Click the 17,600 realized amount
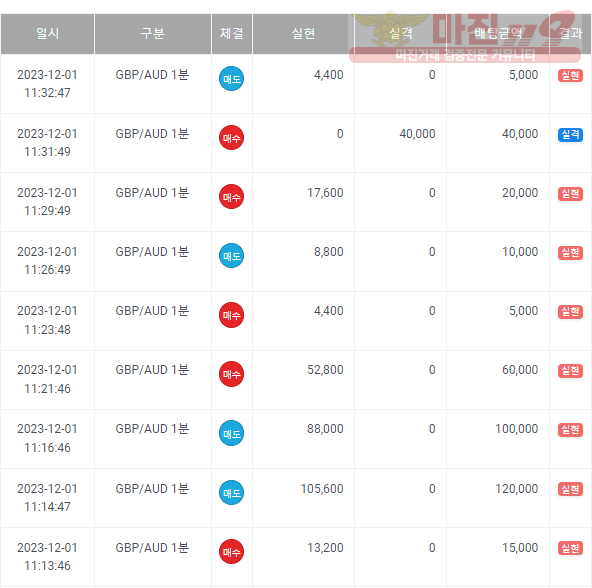This screenshot has width=592, height=588. click(x=325, y=193)
